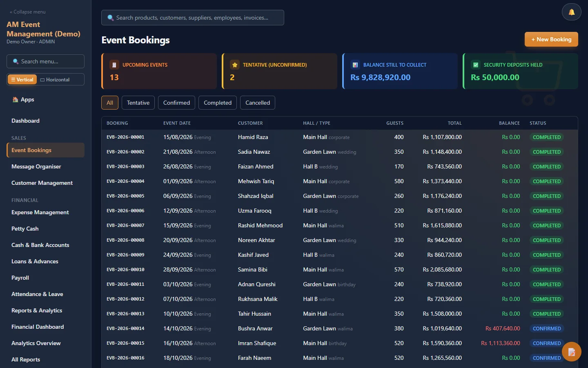Viewport: 588px width, 368px height.
Task: Filter bookings by Tentative
Action: 138,103
